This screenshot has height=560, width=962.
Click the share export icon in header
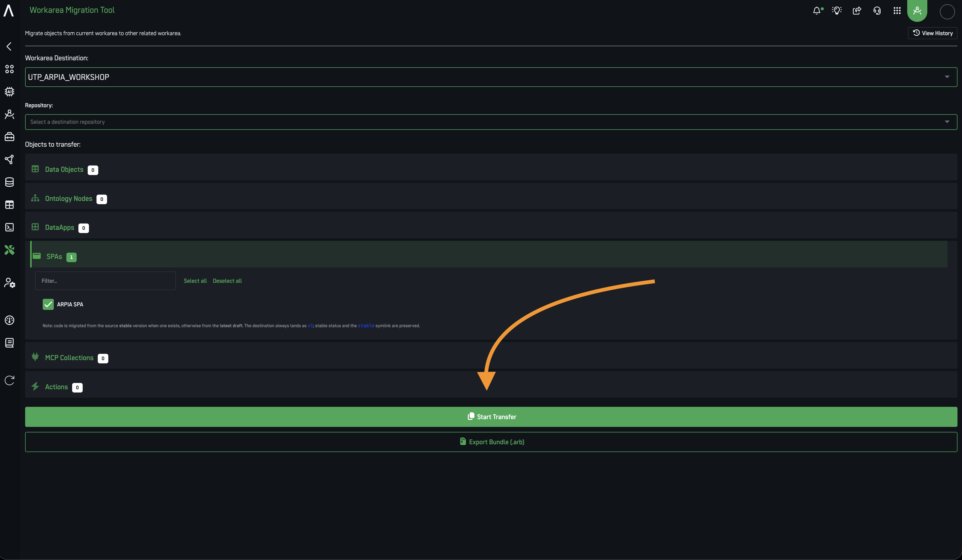(x=857, y=11)
